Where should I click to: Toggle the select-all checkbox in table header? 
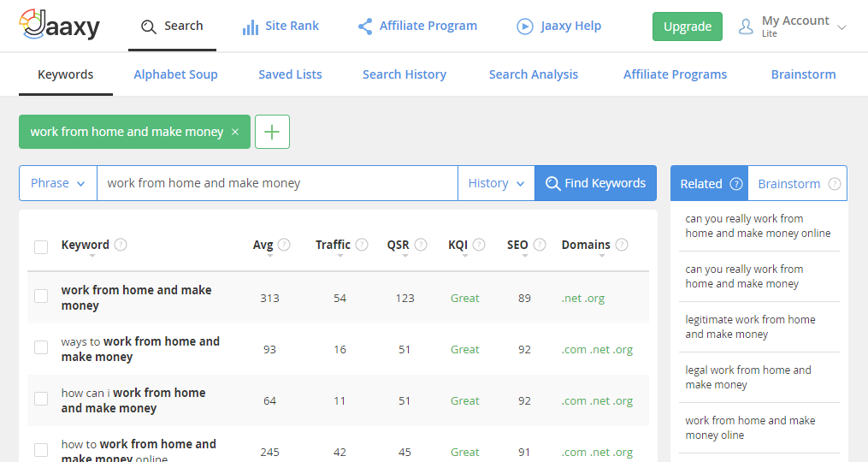pos(41,246)
